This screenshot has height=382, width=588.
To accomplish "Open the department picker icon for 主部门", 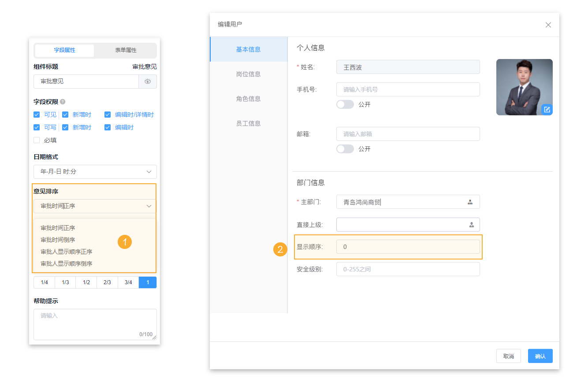I will [470, 202].
